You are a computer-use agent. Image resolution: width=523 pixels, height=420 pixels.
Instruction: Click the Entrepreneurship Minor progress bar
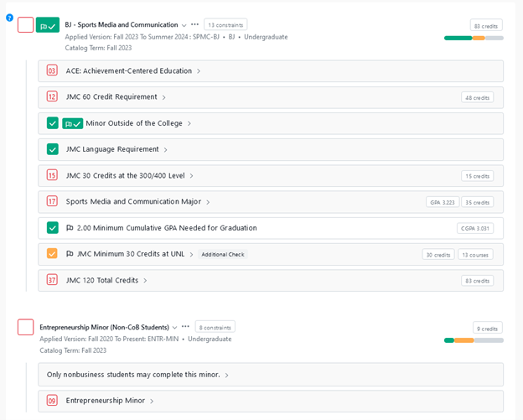click(x=474, y=340)
